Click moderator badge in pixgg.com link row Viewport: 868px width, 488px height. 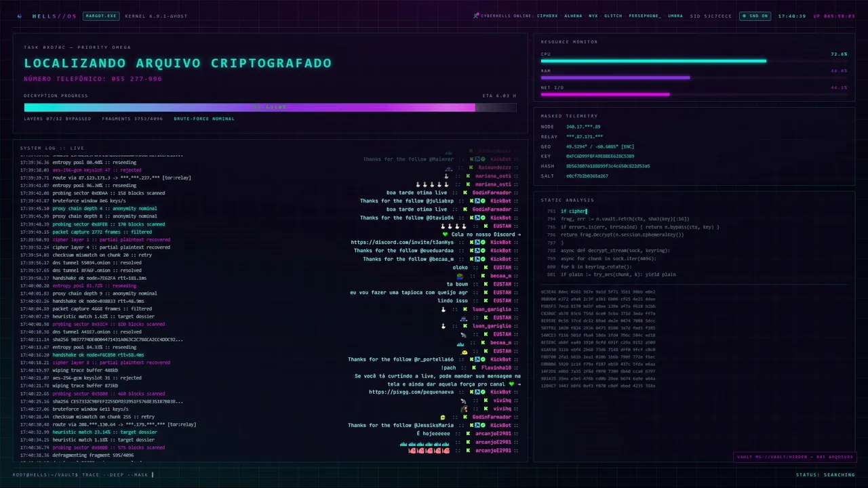pyautogui.click(x=476, y=392)
